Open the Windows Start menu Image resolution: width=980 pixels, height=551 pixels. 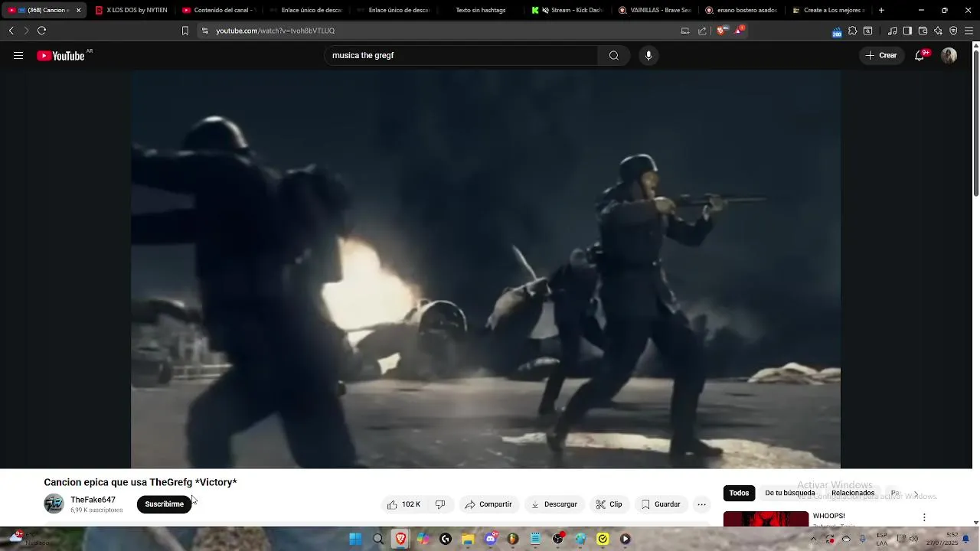tap(355, 539)
